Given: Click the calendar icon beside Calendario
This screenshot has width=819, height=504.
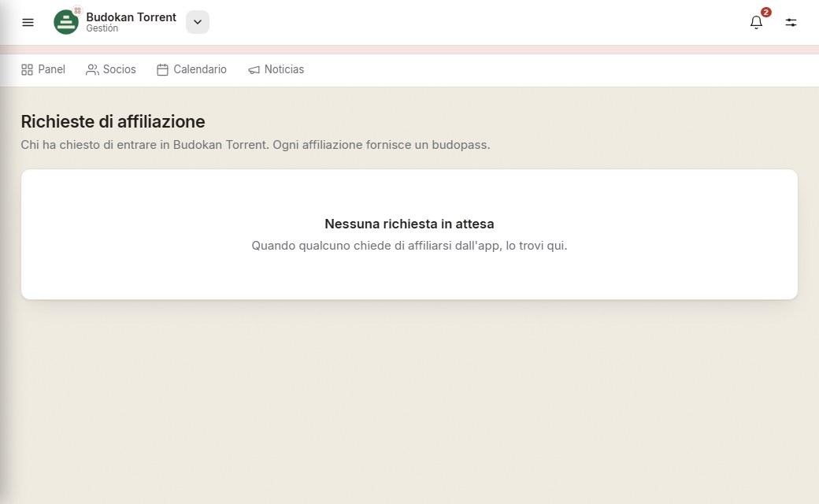Looking at the screenshot, I should coord(162,69).
